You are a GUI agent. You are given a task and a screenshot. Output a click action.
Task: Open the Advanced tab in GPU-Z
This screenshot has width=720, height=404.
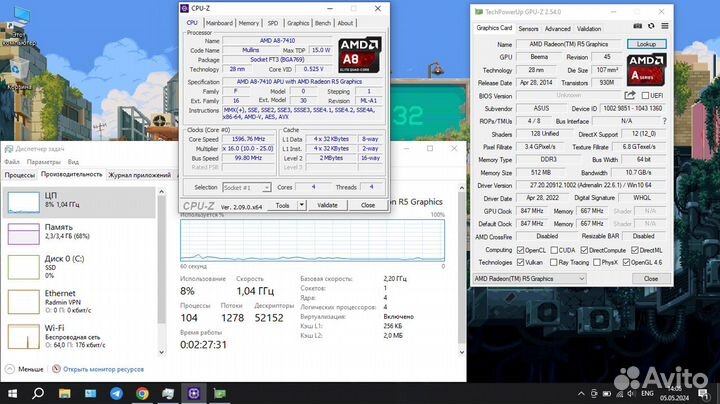557,28
